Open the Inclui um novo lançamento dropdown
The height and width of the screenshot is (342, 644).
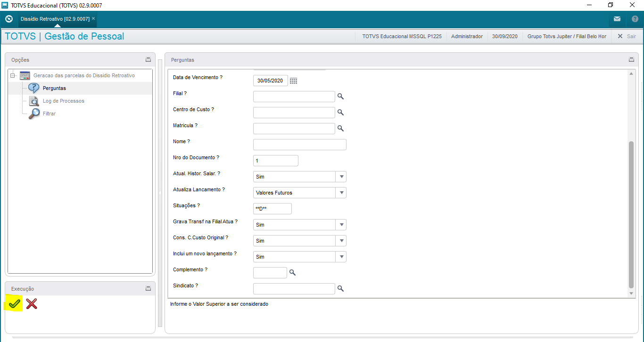pyautogui.click(x=341, y=257)
